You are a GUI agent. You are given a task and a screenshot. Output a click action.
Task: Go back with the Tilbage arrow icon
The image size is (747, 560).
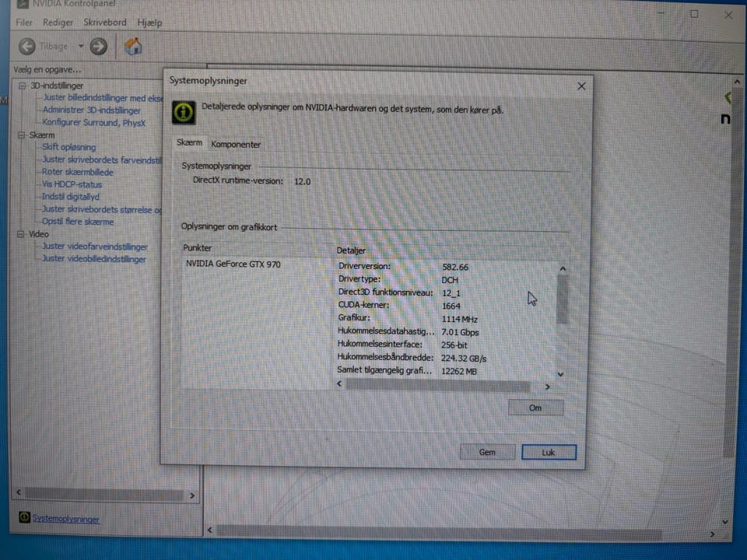[27, 46]
